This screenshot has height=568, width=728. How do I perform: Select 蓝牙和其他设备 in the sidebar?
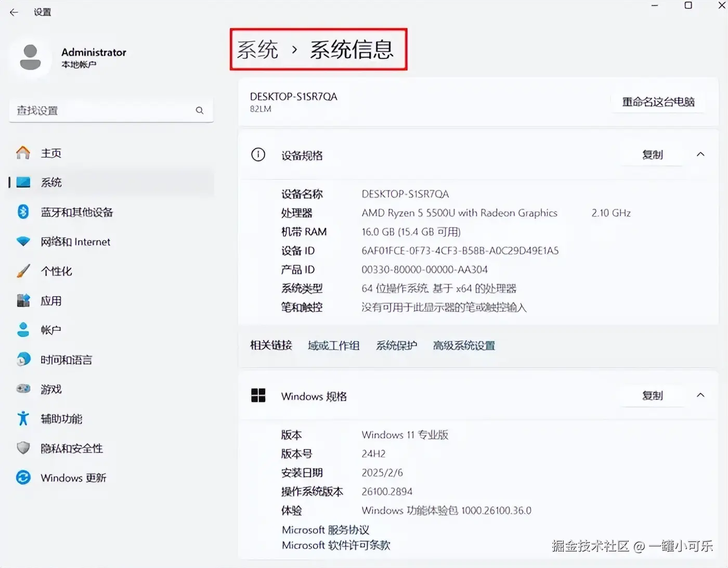point(110,212)
